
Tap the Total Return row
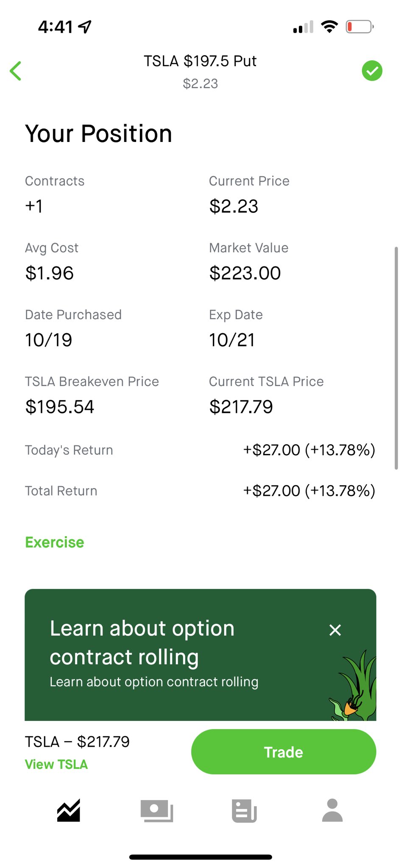coord(200,491)
